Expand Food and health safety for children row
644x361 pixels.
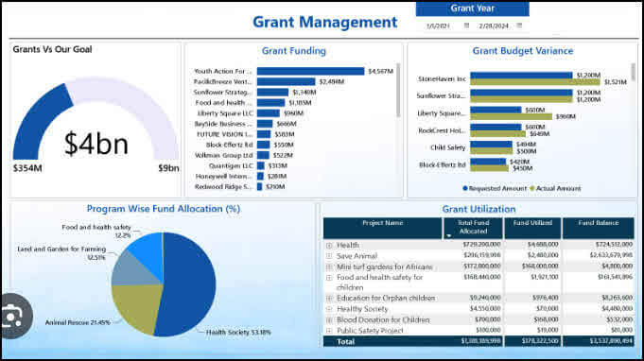click(329, 278)
